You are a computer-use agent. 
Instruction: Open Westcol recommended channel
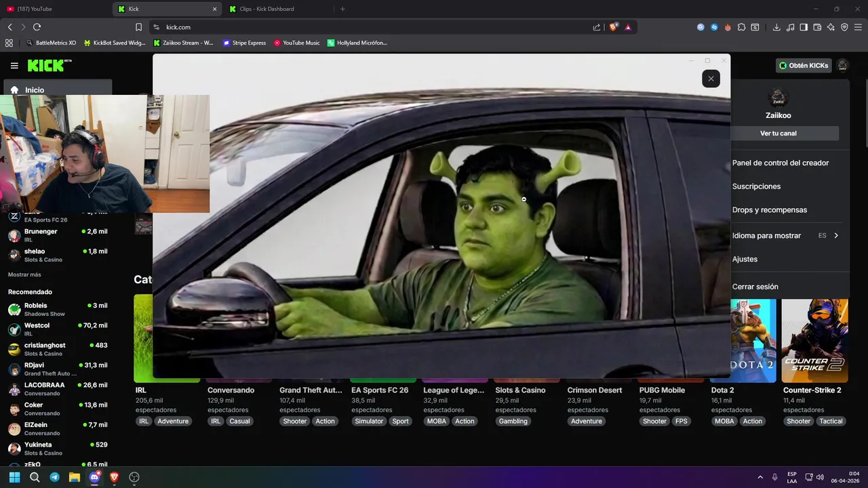[58, 329]
